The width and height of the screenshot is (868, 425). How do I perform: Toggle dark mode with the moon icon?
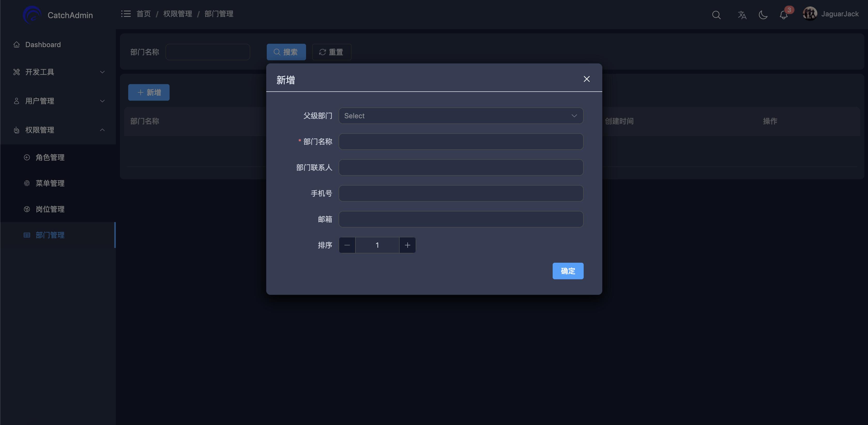click(763, 15)
